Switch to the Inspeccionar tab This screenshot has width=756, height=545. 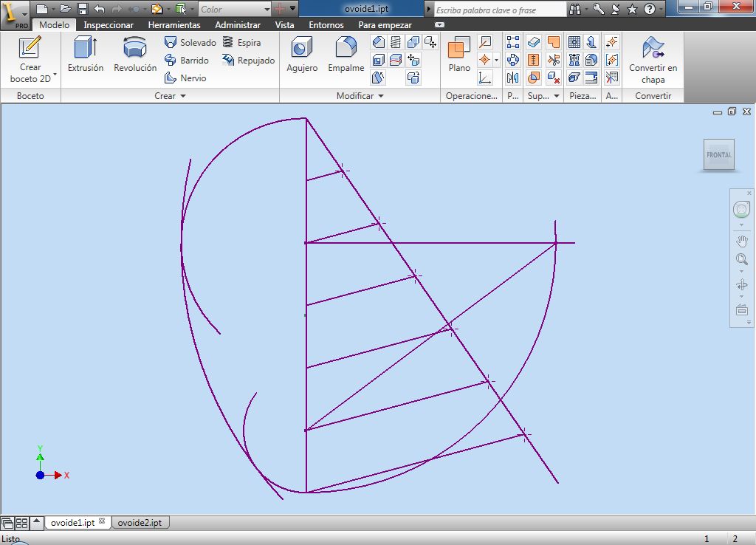109,24
